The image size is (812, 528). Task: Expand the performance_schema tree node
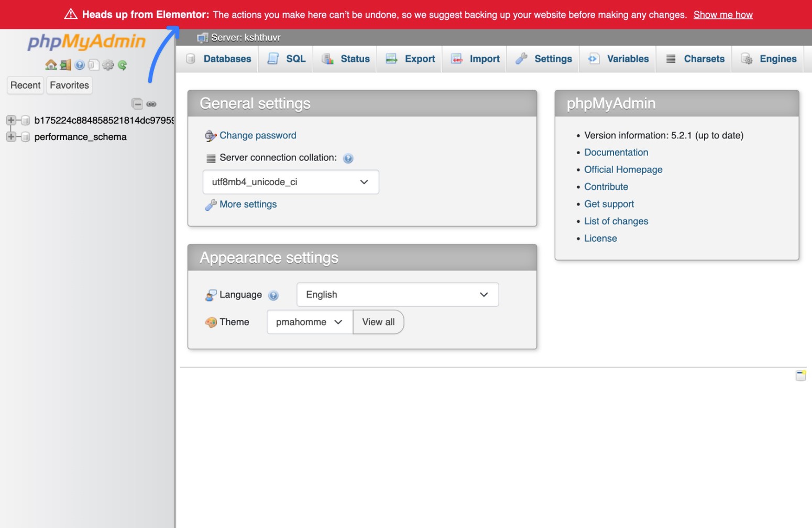coord(10,137)
